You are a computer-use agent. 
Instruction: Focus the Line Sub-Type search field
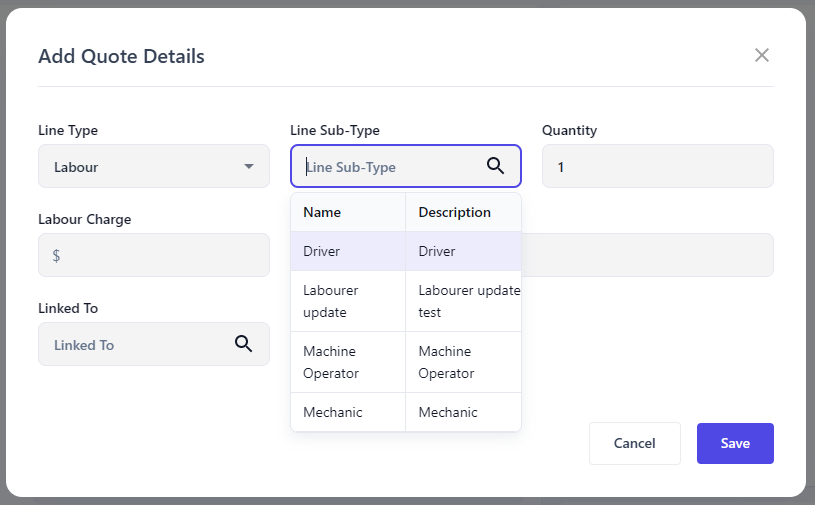coord(390,167)
